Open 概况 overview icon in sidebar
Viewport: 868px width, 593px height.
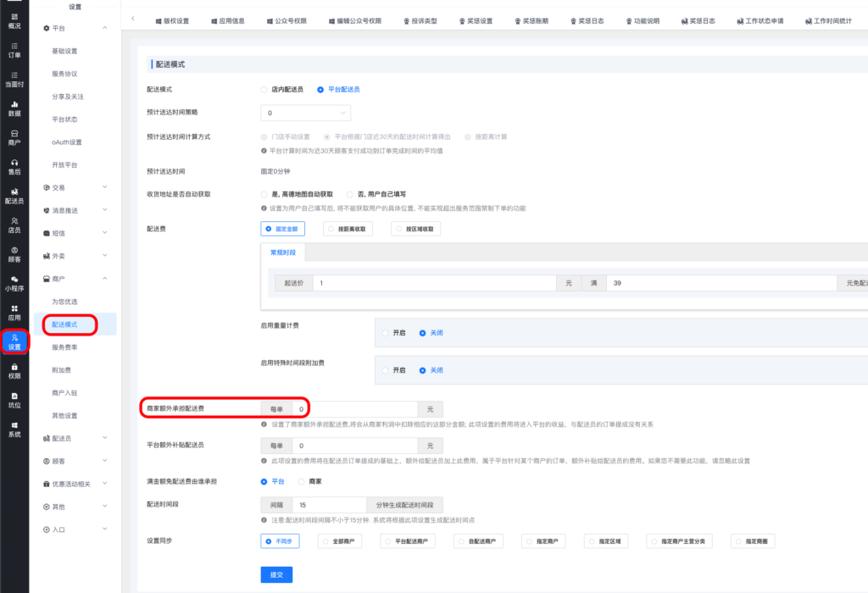coord(14,20)
